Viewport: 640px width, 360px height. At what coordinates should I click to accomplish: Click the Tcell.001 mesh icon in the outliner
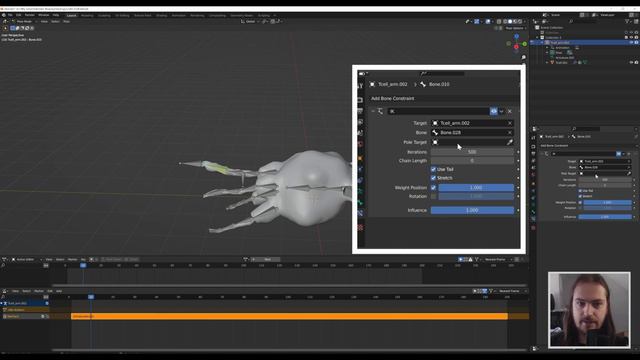(552, 62)
